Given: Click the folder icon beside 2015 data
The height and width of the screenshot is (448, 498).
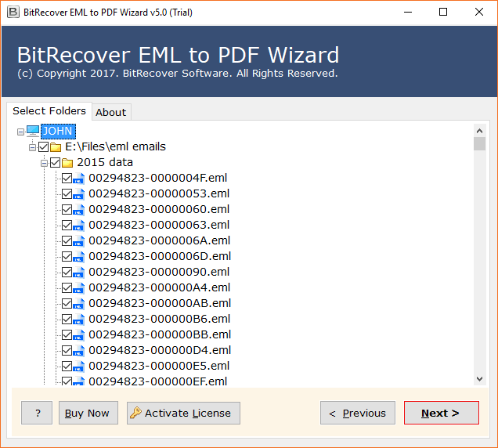Looking at the screenshot, I should pos(67,163).
